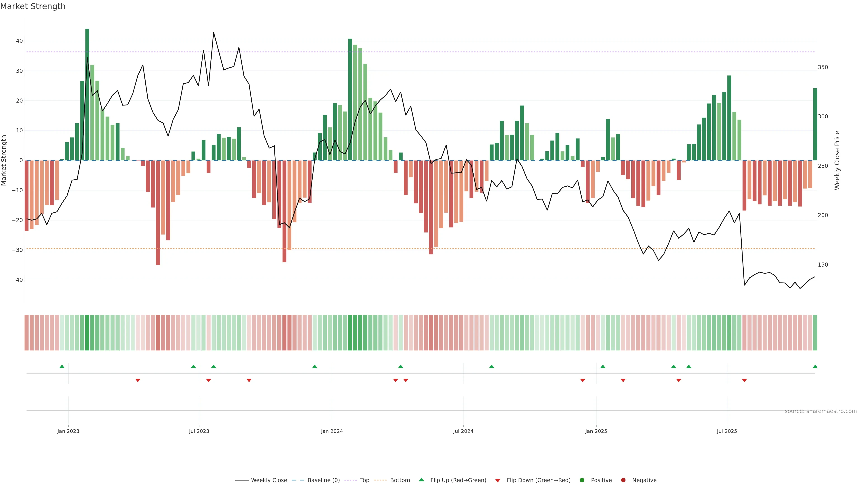Click the green Flip Up legend triangle

(421, 480)
